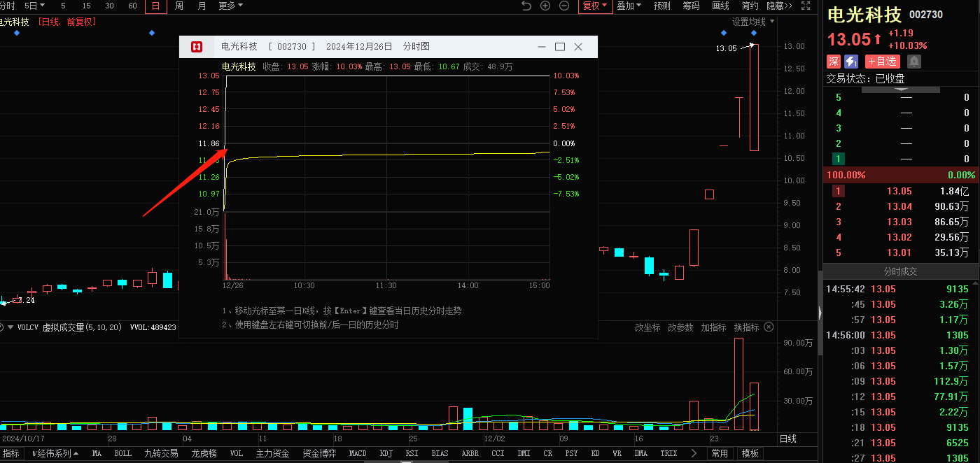Select the 龙虎榜 indicator tab
The width and height of the screenshot is (980, 463).
pos(204,453)
